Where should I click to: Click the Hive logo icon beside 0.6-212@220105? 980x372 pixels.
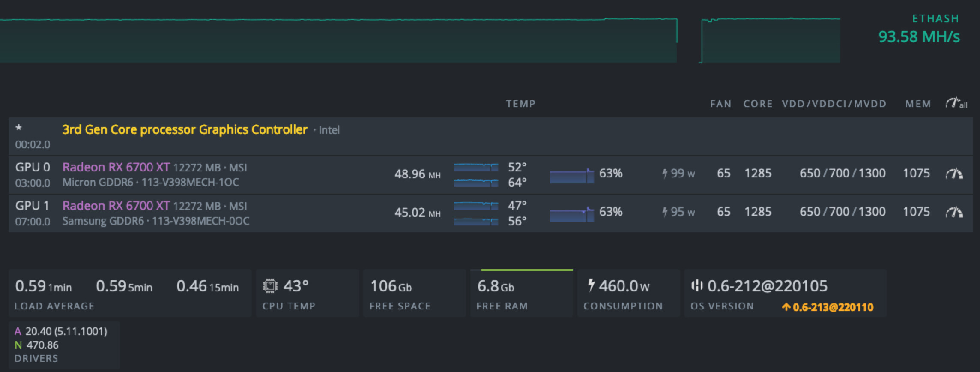pos(697,286)
